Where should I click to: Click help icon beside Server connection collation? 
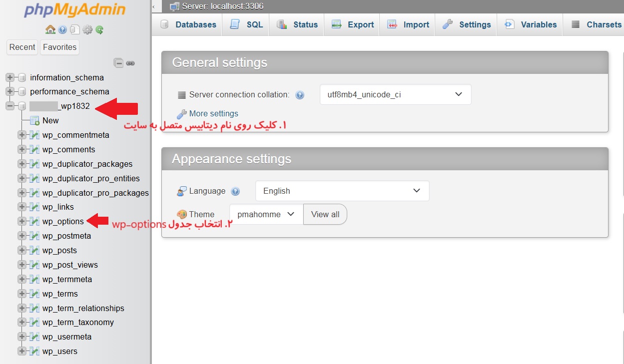pos(300,95)
